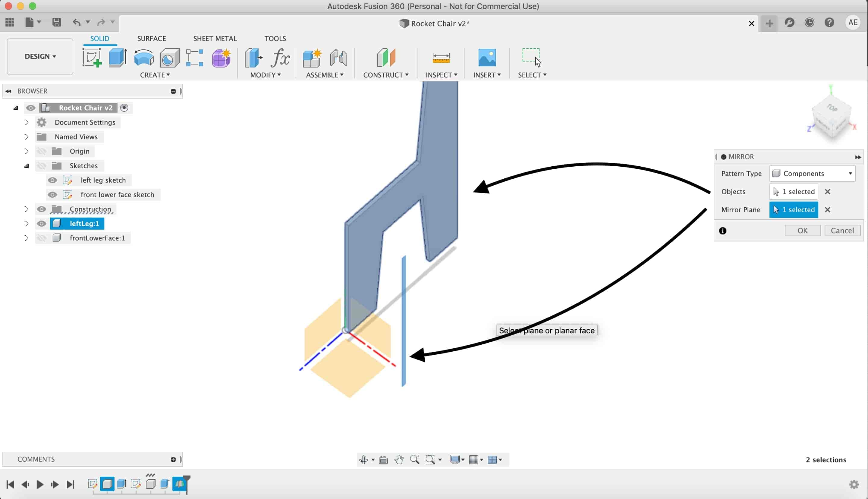Select the Joint tool
Image resolution: width=868 pixels, height=499 pixels.
pos(338,58)
